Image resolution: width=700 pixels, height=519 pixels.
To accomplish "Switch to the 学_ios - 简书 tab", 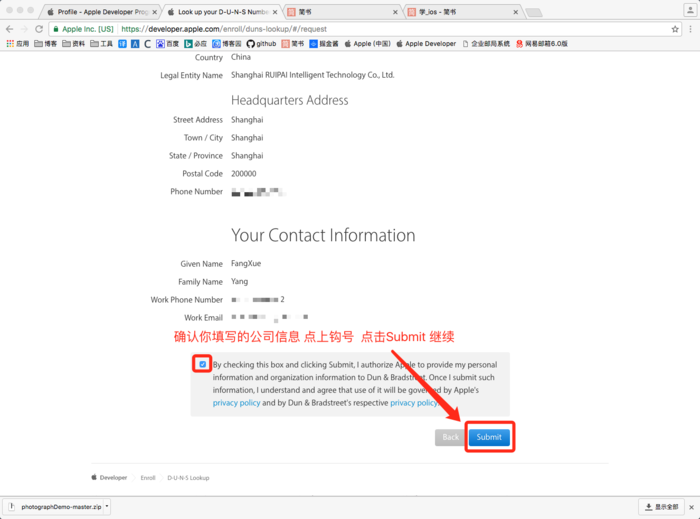I will click(463, 12).
